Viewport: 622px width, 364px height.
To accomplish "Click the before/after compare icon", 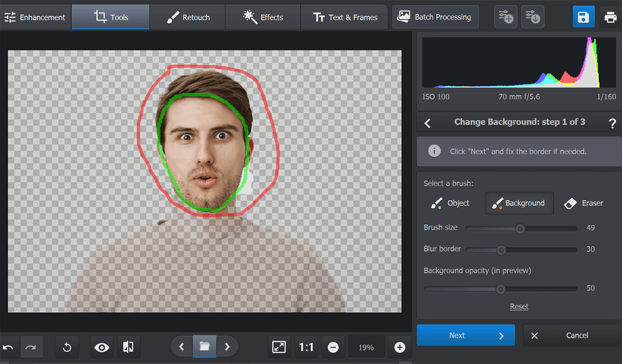I will pyautogui.click(x=128, y=347).
